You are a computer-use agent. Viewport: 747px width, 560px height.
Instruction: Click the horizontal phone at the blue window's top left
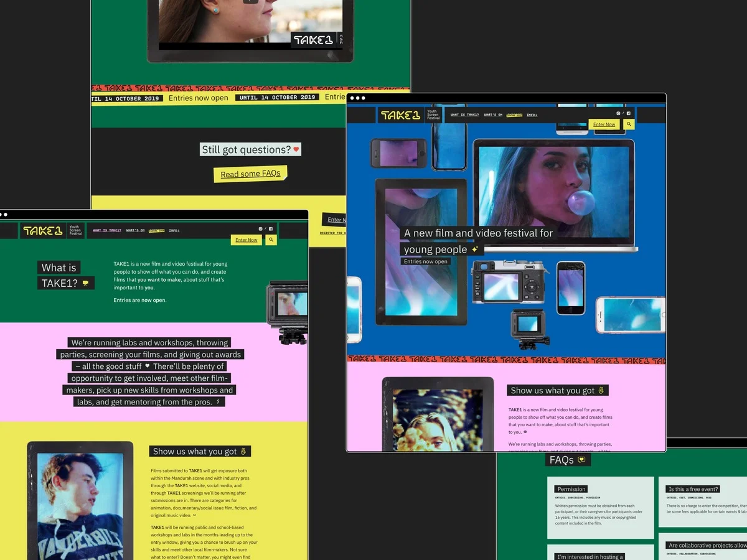[398, 153]
